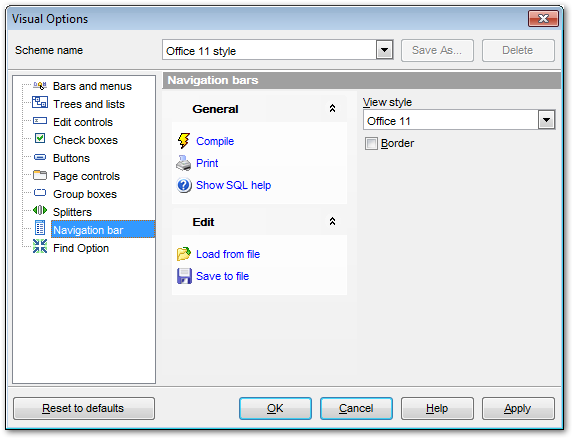Click the Trees and lists icon
573x439 pixels.
click(40, 102)
